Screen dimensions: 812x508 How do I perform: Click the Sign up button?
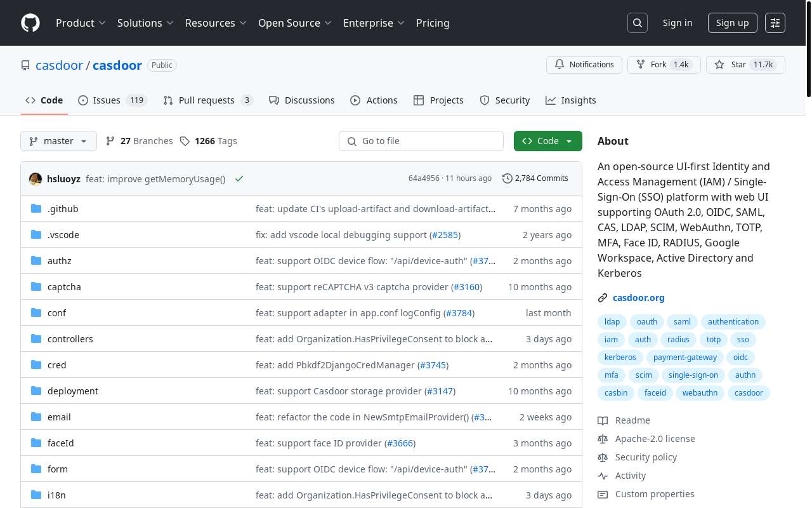pos(732,23)
